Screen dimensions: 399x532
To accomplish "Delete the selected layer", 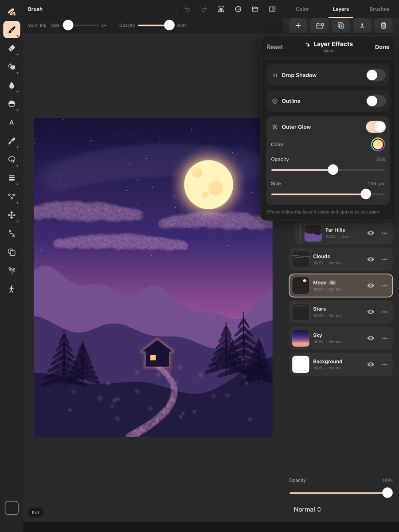I will point(383,26).
